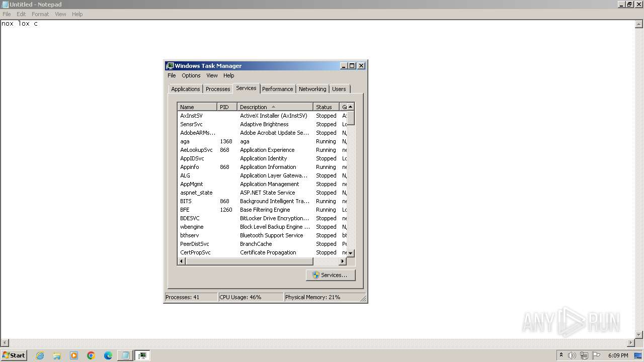
Task: Select the CertPropSvc service row
Action: [262, 252]
